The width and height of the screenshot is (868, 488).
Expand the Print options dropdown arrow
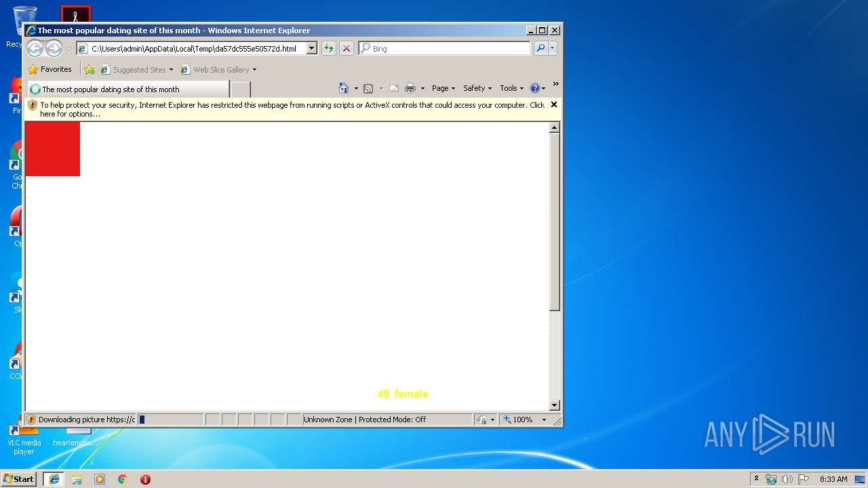click(x=422, y=88)
